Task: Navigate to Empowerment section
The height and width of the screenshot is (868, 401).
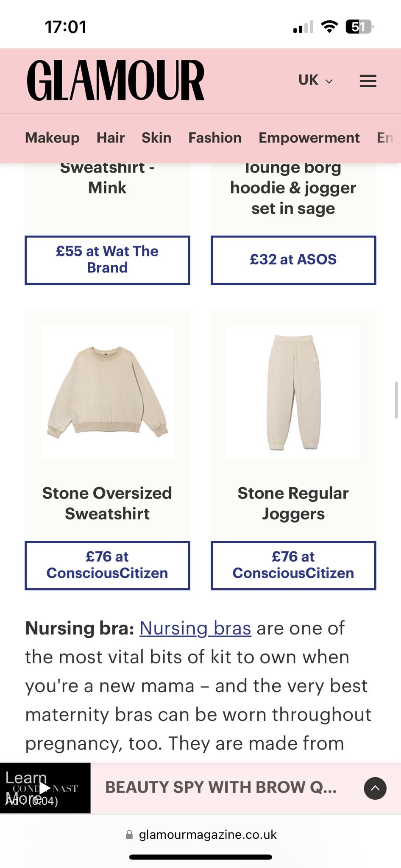Action: (x=309, y=138)
